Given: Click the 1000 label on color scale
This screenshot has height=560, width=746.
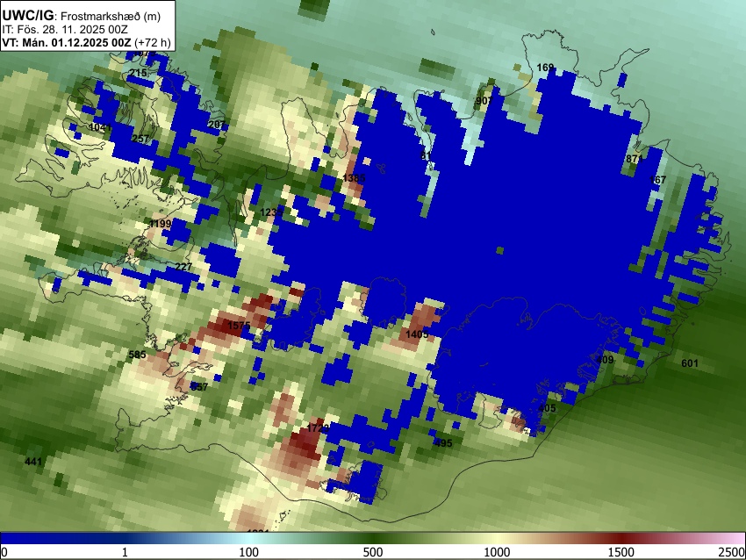Looking at the screenshot, I should coord(497,552).
